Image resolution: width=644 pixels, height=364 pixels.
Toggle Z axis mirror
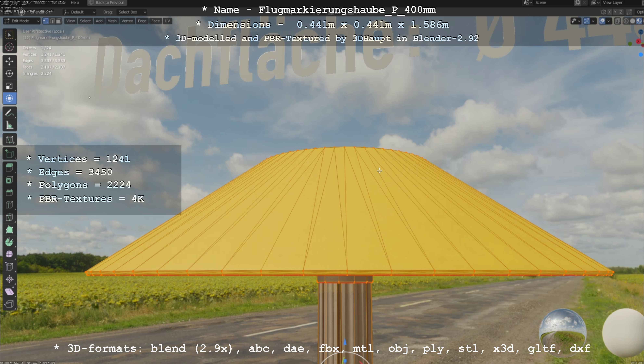(x=620, y=12)
